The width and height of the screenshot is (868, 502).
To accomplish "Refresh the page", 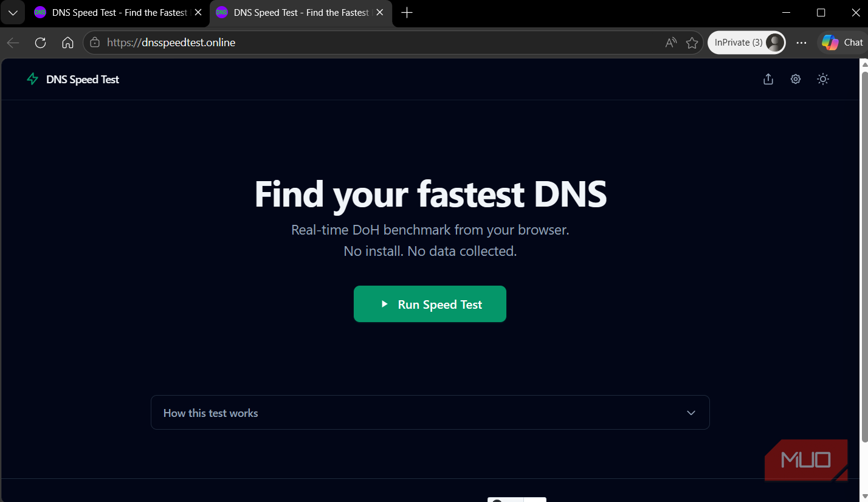I will click(41, 43).
